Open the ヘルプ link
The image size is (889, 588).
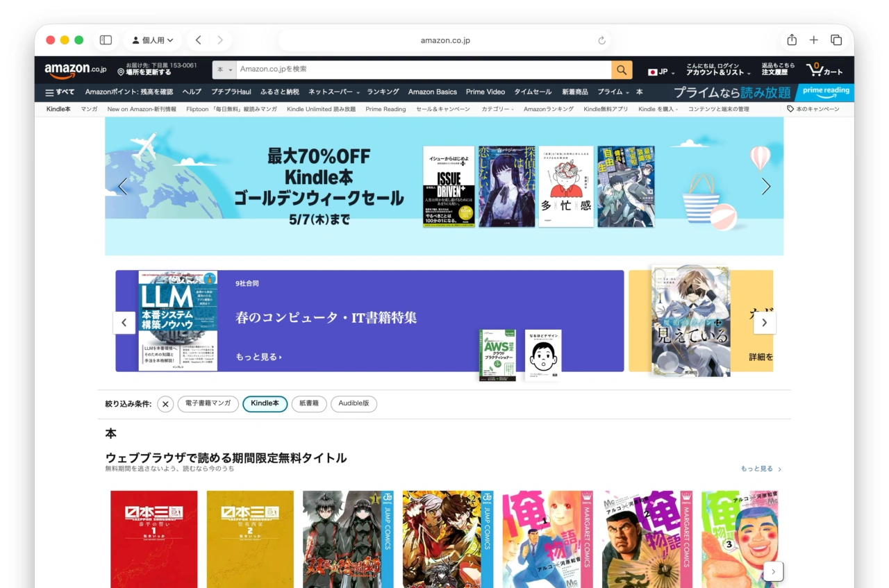(x=192, y=92)
